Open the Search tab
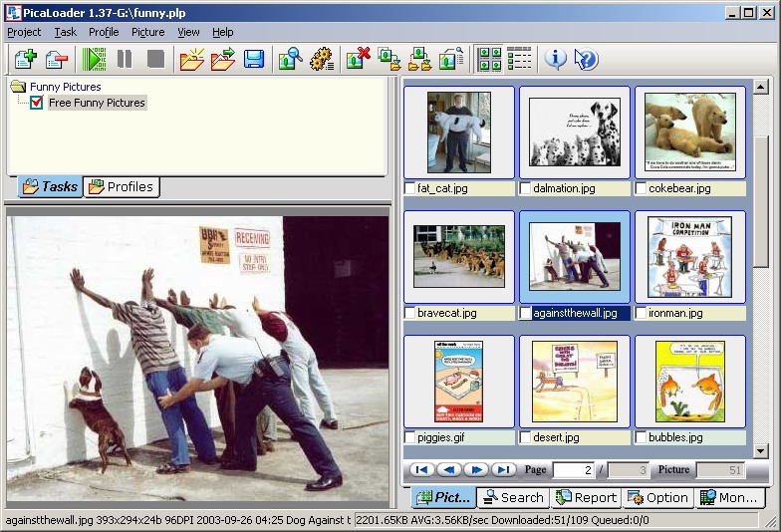Viewport: 781px width, 532px height. pos(512,497)
